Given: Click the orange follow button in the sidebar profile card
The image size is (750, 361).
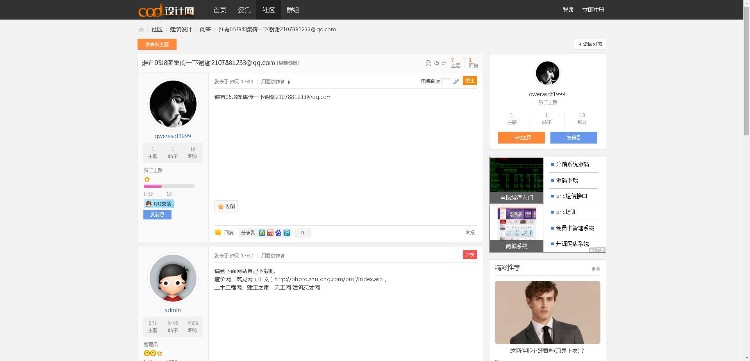Looking at the screenshot, I should 521,138.
